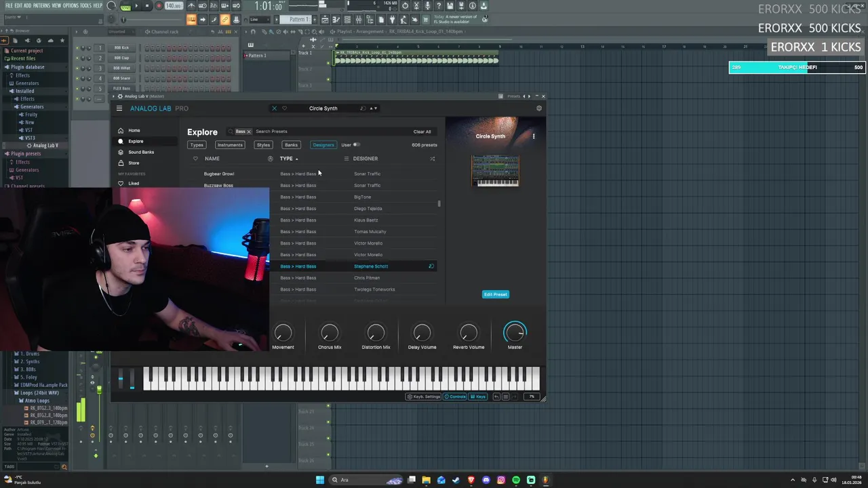The image size is (868, 488).
Task: Click the Circle Synth instrument thumbnail
Action: [x=495, y=170]
